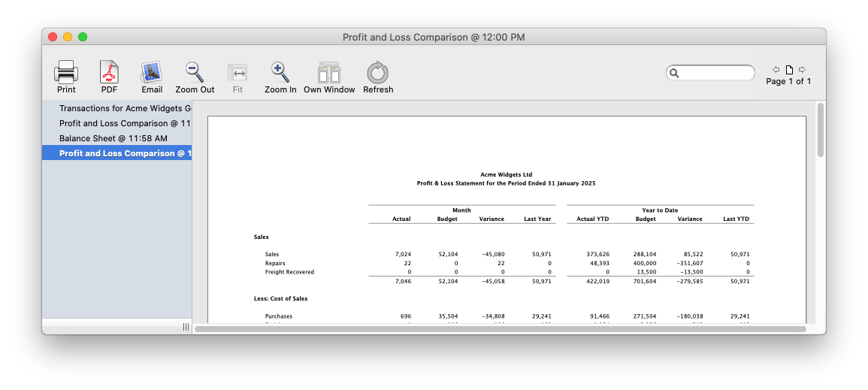Viewport: 868px width, 390px height.
Task: Click the sidebar resize handle
Action: coord(186,327)
